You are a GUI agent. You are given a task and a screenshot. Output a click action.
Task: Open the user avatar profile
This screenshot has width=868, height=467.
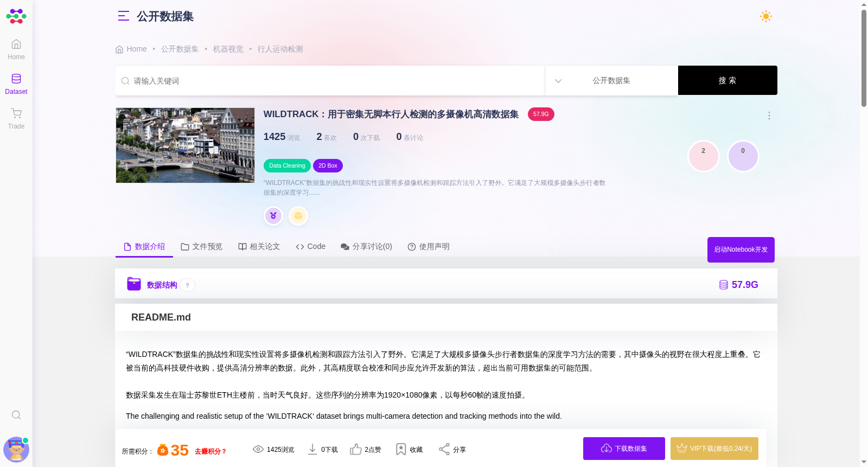click(x=16, y=449)
